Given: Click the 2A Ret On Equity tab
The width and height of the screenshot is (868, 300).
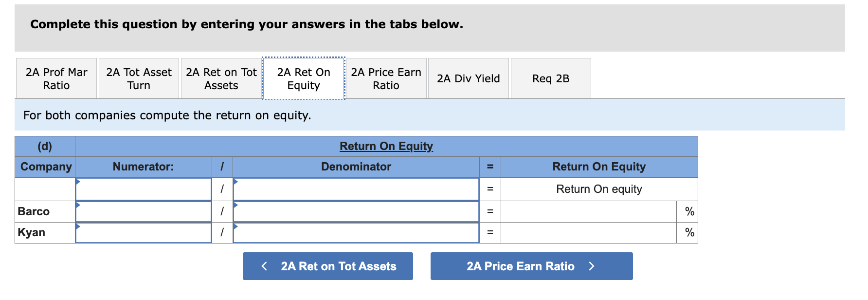Looking at the screenshot, I should [303, 78].
